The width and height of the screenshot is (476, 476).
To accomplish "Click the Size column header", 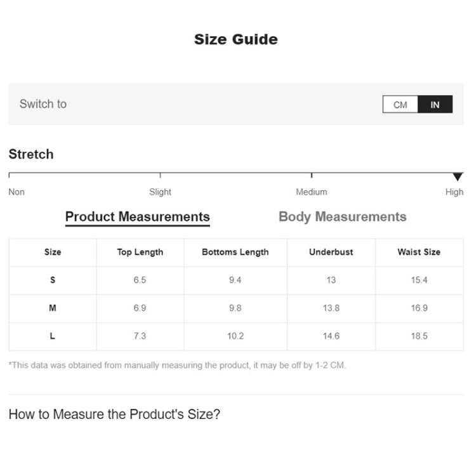I will 53,252.
